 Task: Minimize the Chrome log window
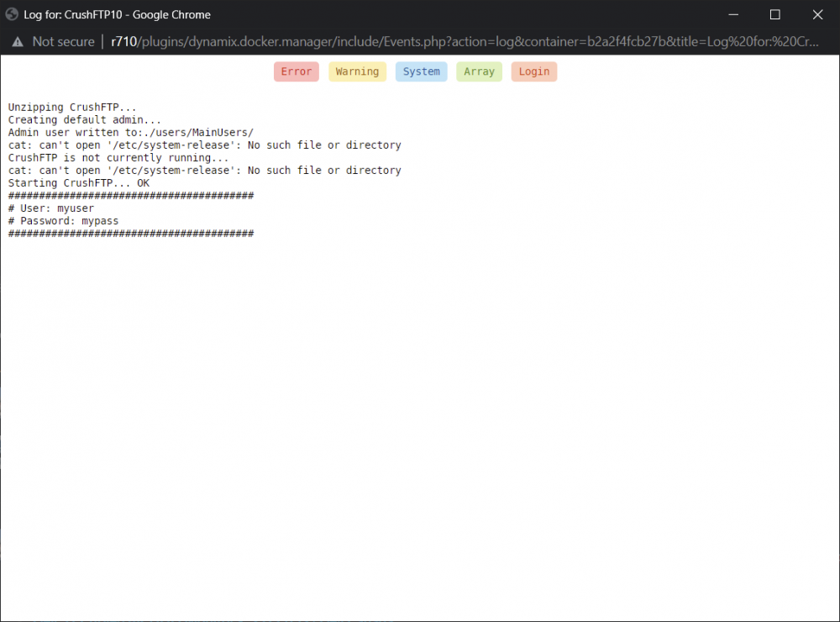[733, 14]
